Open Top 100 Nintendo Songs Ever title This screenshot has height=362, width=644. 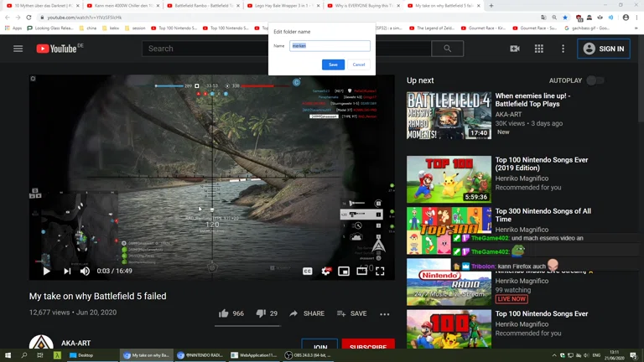[542, 313]
